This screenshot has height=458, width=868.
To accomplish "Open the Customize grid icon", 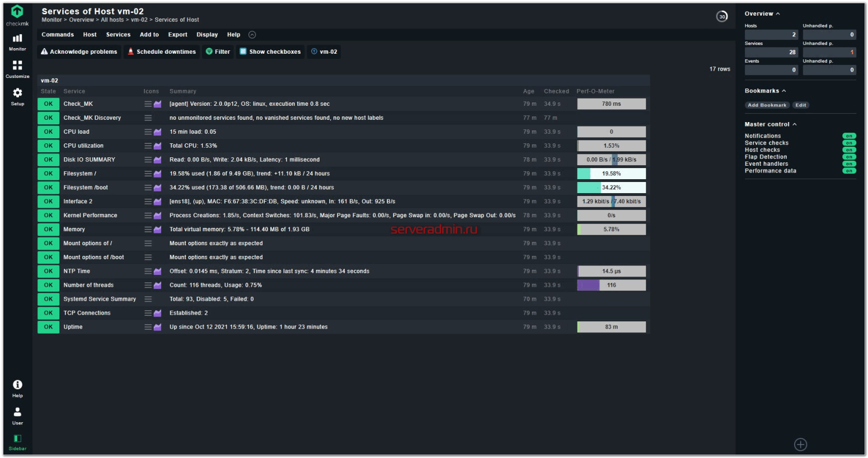I will (17, 66).
